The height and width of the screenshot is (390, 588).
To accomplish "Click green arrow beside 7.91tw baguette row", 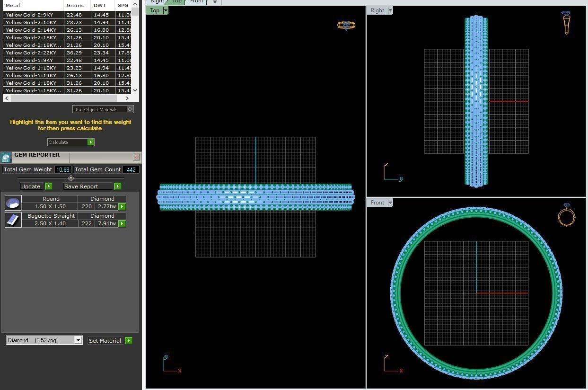I will 122,223.
